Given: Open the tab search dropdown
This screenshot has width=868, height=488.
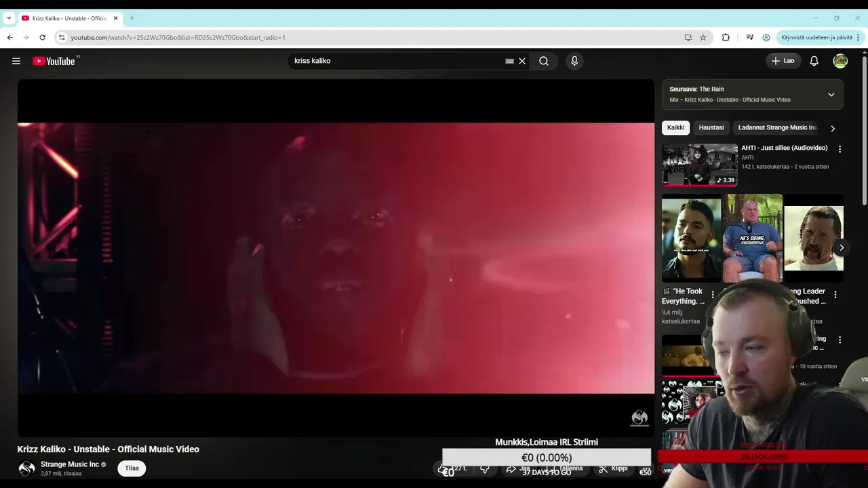Looking at the screenshot, I should 9,18.
